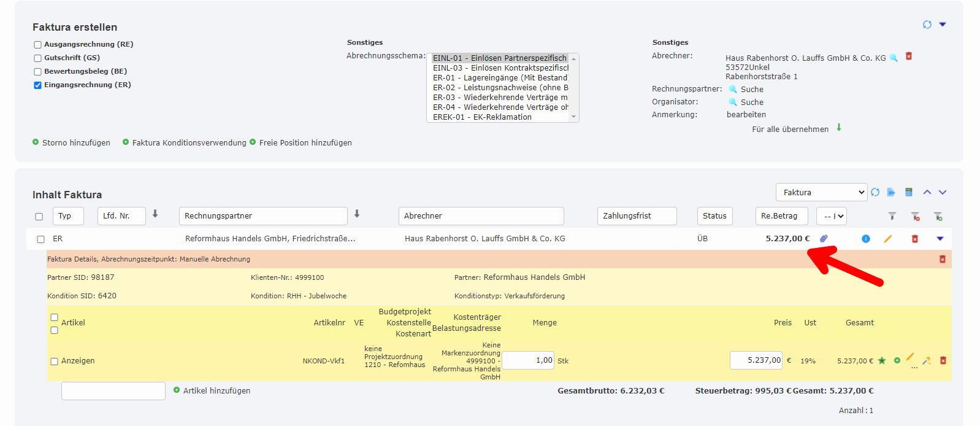Click the green star on the Anzeigen article line
This screenshot has height=426, width=980.
pos(882,360)
